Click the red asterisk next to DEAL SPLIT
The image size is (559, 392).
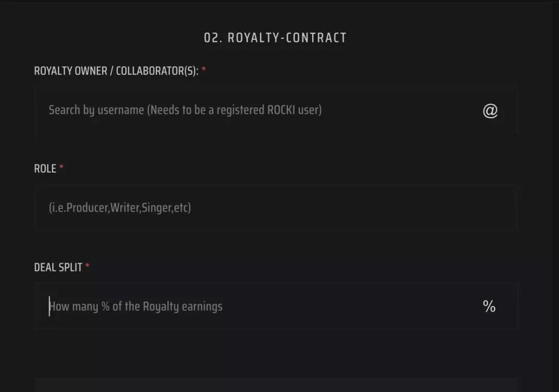pos(87,266)
